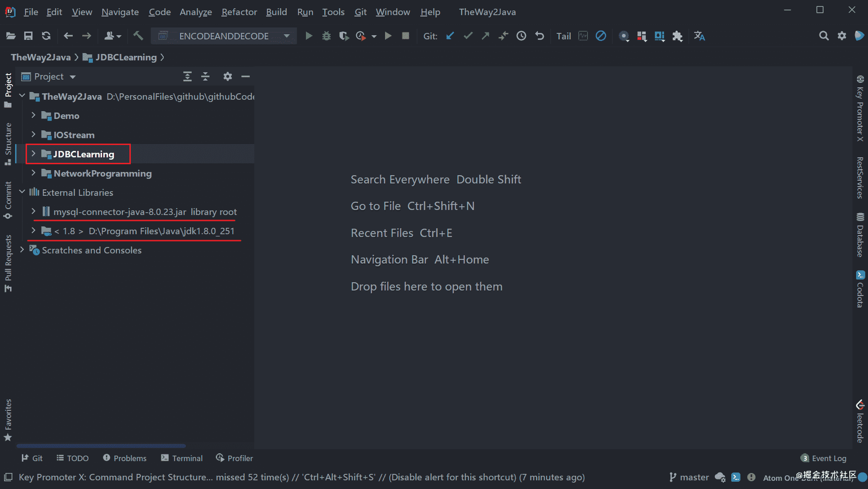Collapse the External Libraries node
The image size is (868, 489).
[22, 192]
